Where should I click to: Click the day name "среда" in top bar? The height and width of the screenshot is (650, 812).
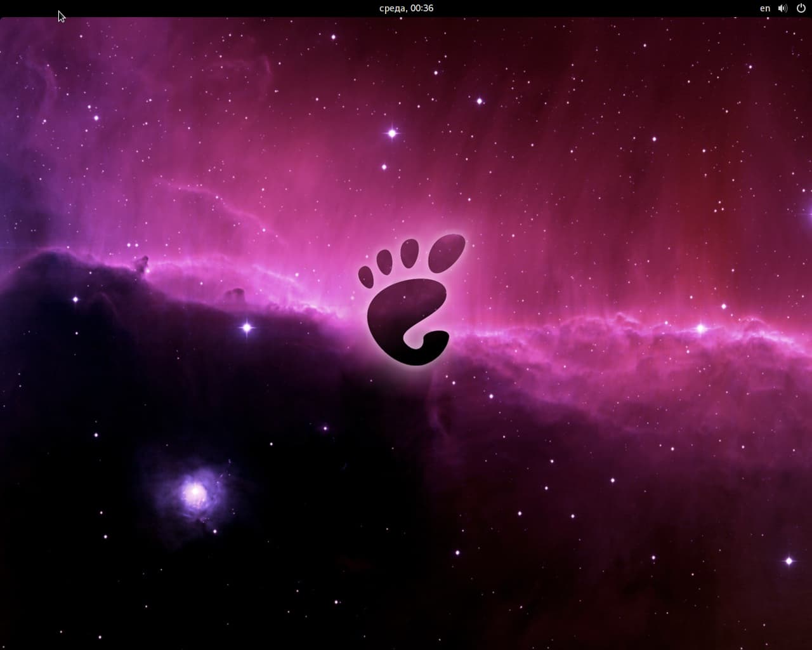(393, 8)
